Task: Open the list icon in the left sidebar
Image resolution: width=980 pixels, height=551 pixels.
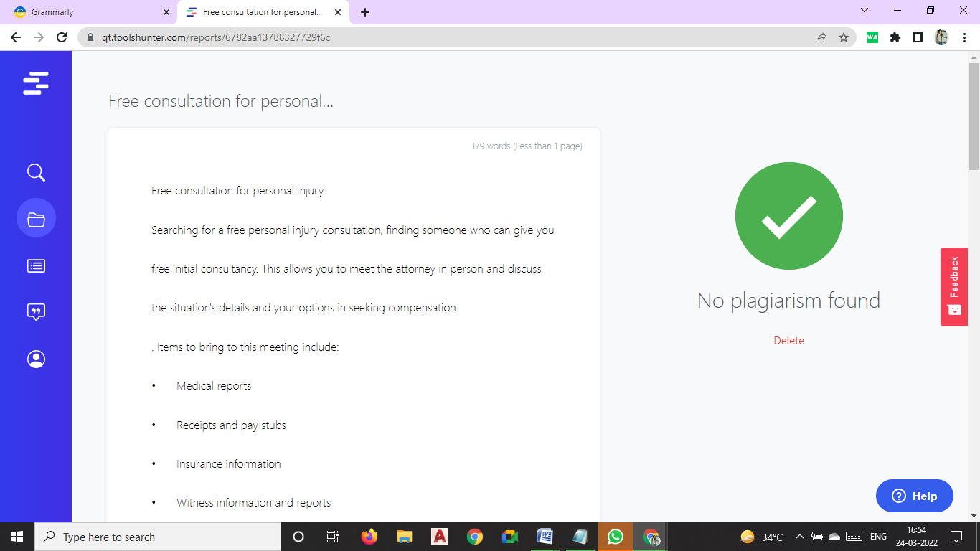Action: pos(36,265)
